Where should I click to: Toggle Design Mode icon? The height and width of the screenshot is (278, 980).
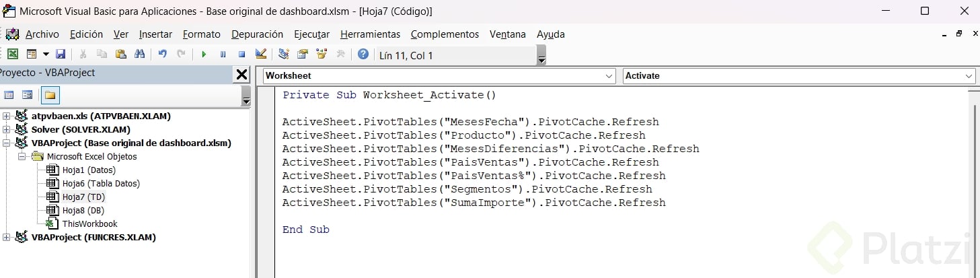pos(262,55)
